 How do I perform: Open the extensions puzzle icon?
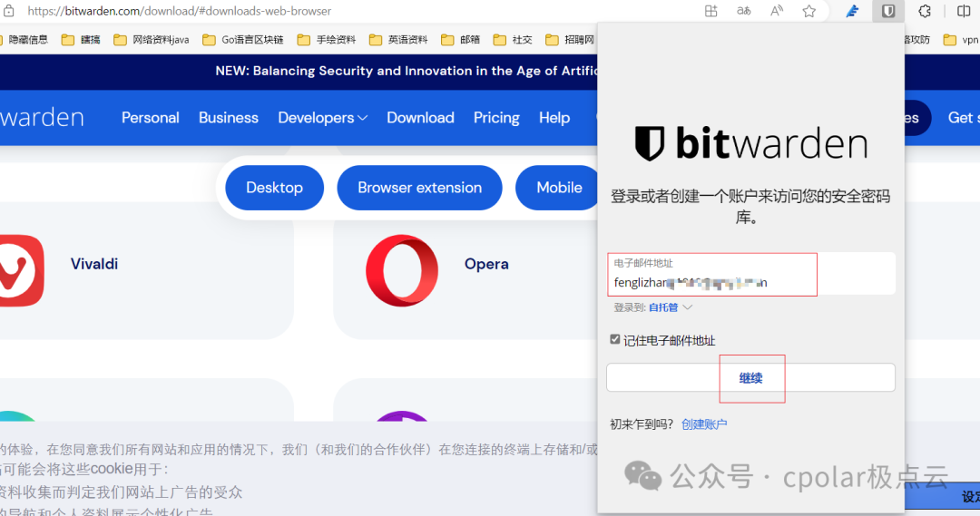coord(925,11)
